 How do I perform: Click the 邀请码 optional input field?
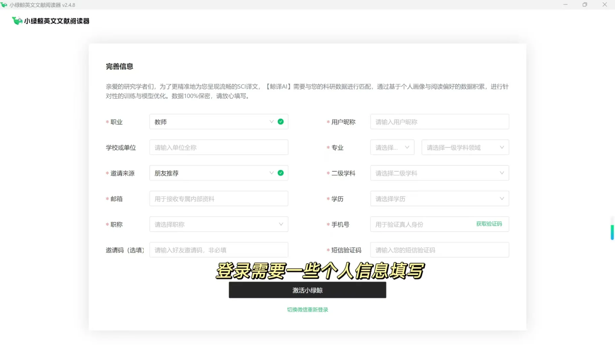(x=219, y=250)
